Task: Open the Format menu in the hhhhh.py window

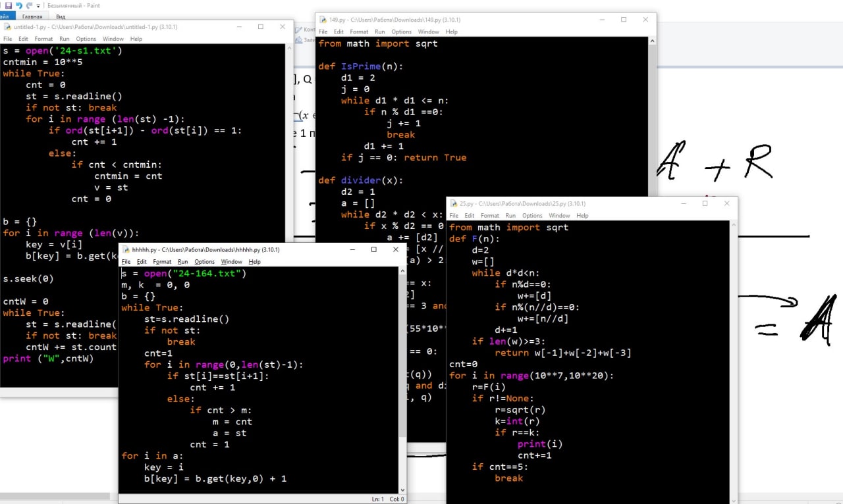Action: (x=162, y=262)
